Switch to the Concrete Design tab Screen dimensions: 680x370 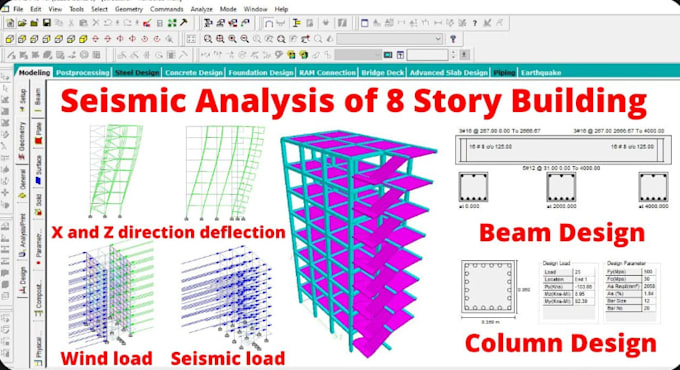(x=194, y=72)
